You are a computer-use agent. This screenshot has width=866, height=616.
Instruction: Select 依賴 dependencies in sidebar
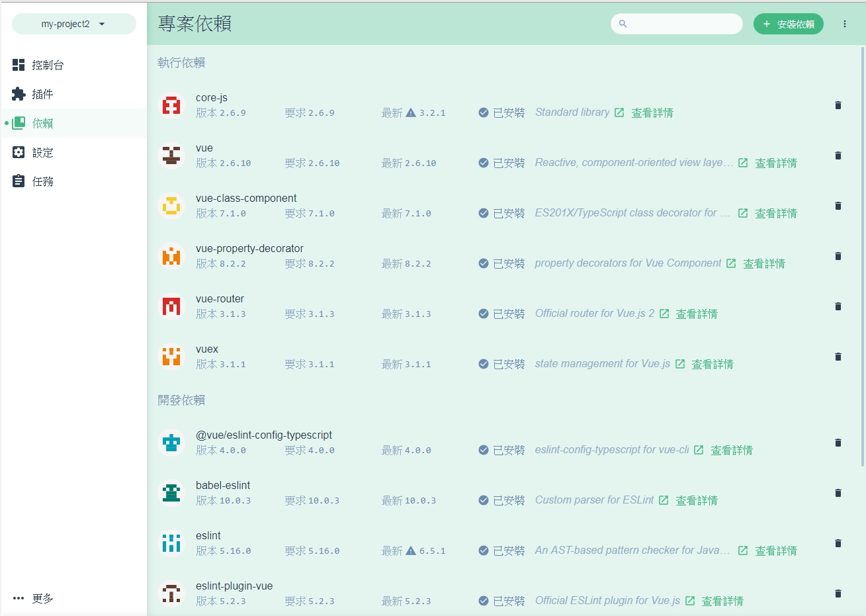click(73, 123)
